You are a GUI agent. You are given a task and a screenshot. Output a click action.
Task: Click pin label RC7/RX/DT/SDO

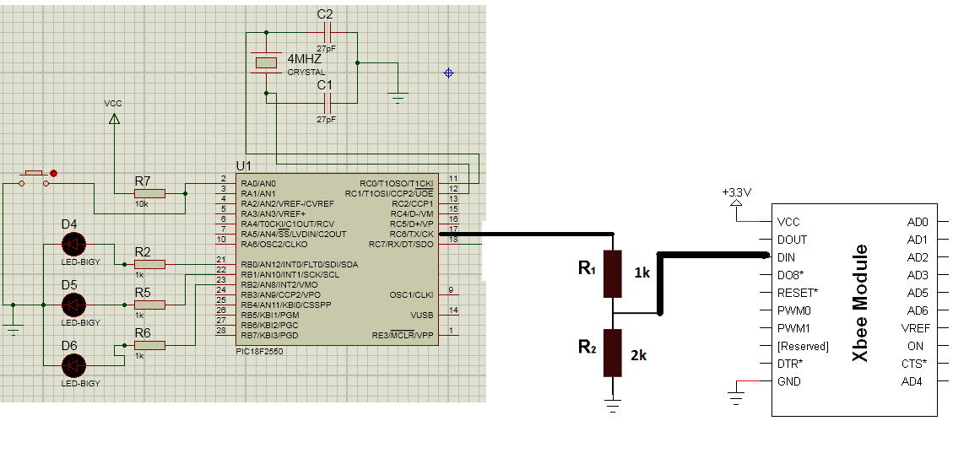[401, 244]
